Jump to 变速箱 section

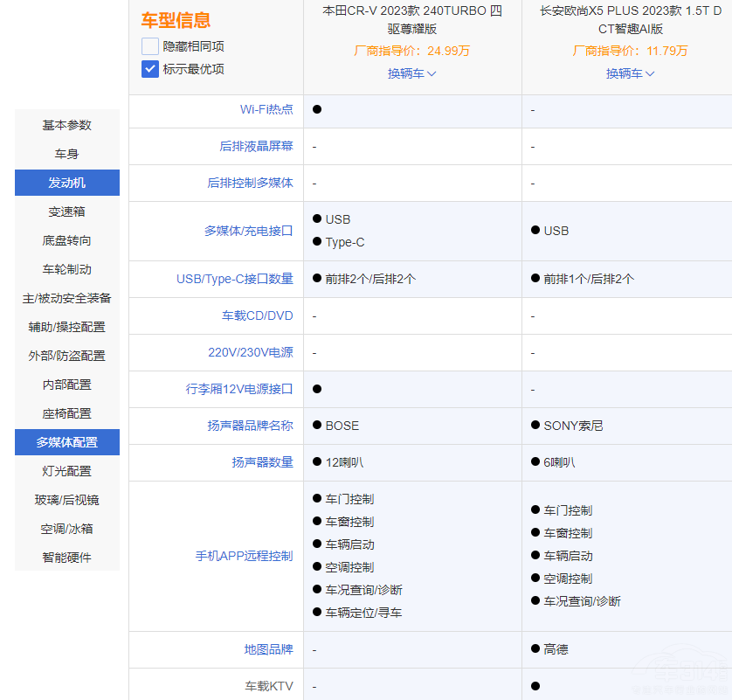click(66, 211)
